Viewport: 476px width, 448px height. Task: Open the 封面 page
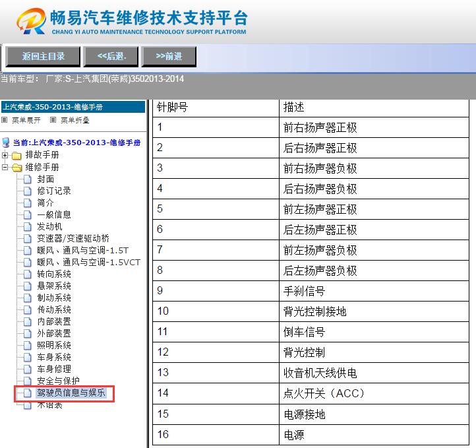pyautogui.click(x=45, y=179)
